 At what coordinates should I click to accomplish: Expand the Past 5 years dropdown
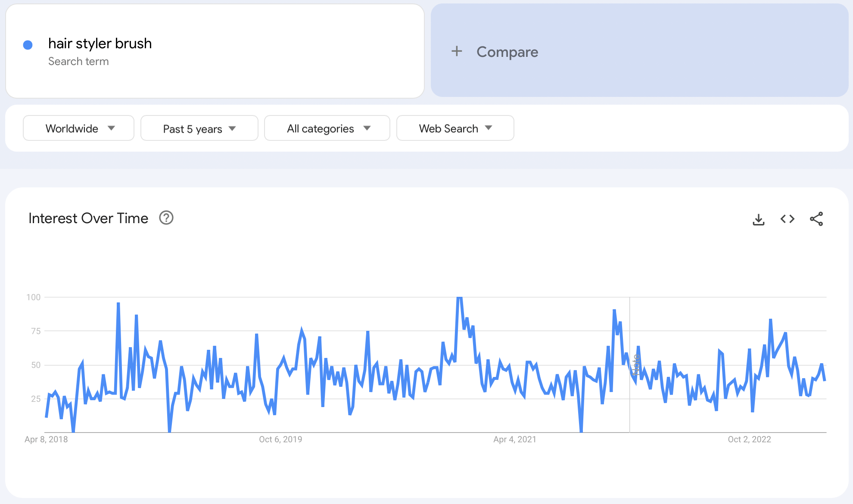[x=199, y=128]
